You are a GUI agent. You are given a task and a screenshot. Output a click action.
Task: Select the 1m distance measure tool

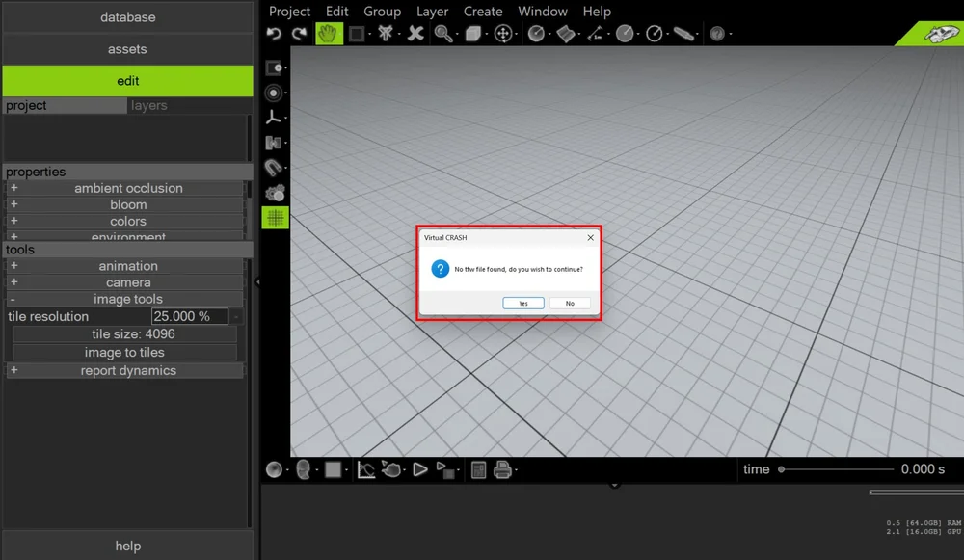point(595,33)
